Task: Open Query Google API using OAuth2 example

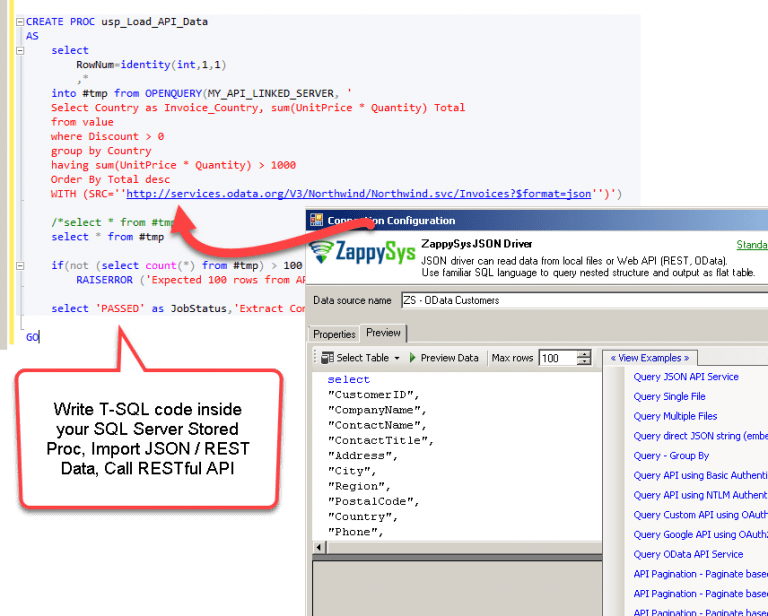Action: [700, 534]
